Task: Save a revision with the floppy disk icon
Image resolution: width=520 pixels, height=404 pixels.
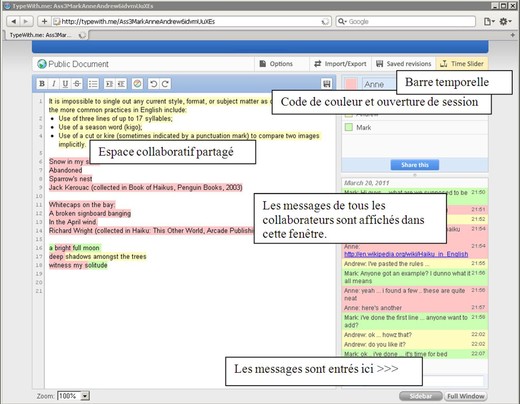Action: point(327,84)
